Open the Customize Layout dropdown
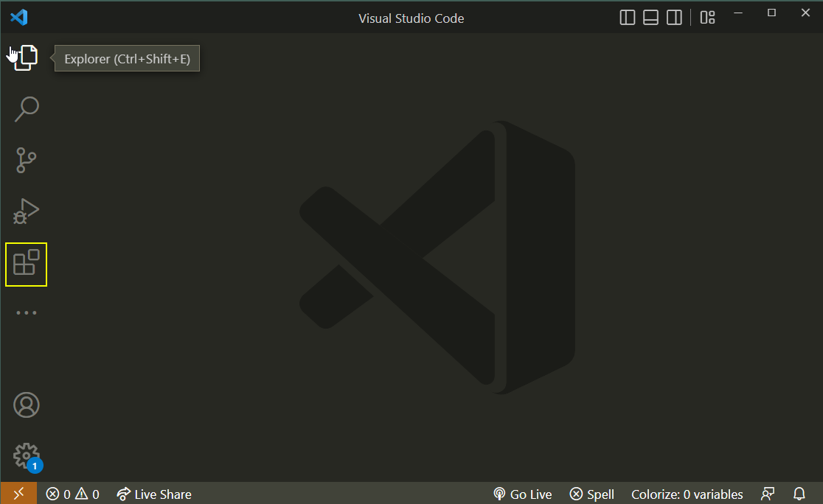Image resolution: width=823 pixels, height=504 pixels. (x=707, y=17)
